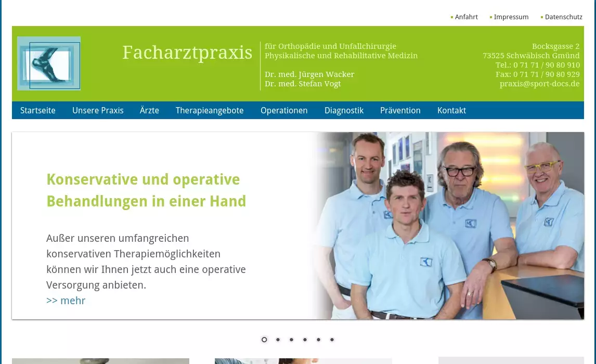Open the Impressum page

(511, 17)
